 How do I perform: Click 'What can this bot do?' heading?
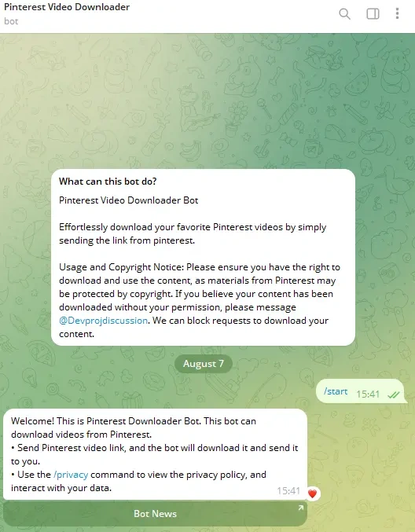click(108, 182)
